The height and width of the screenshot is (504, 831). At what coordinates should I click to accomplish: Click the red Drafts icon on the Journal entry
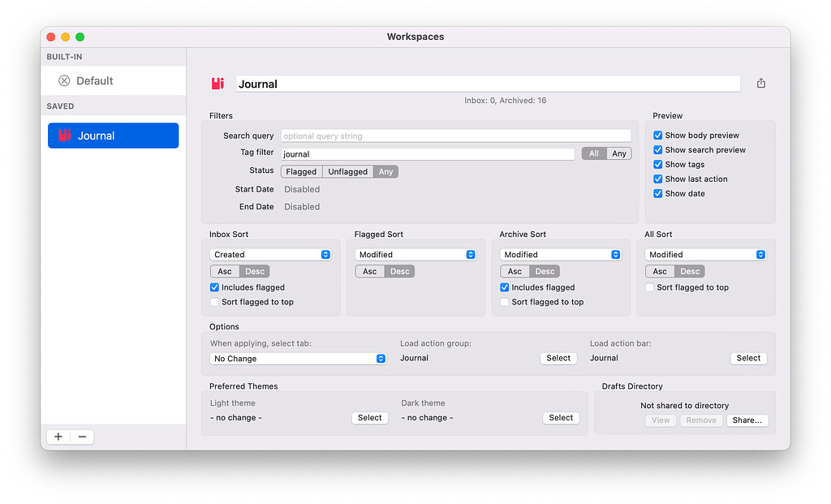[64, 136]
